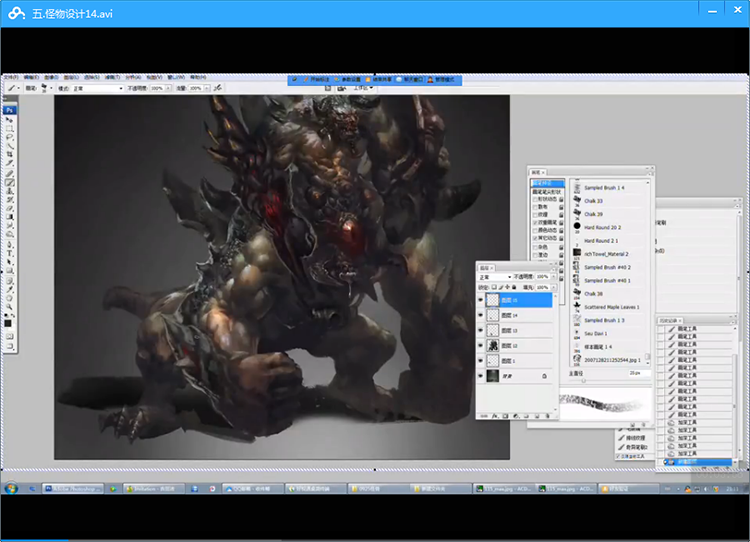Select the Eyedropper tool

click(10, 289)
